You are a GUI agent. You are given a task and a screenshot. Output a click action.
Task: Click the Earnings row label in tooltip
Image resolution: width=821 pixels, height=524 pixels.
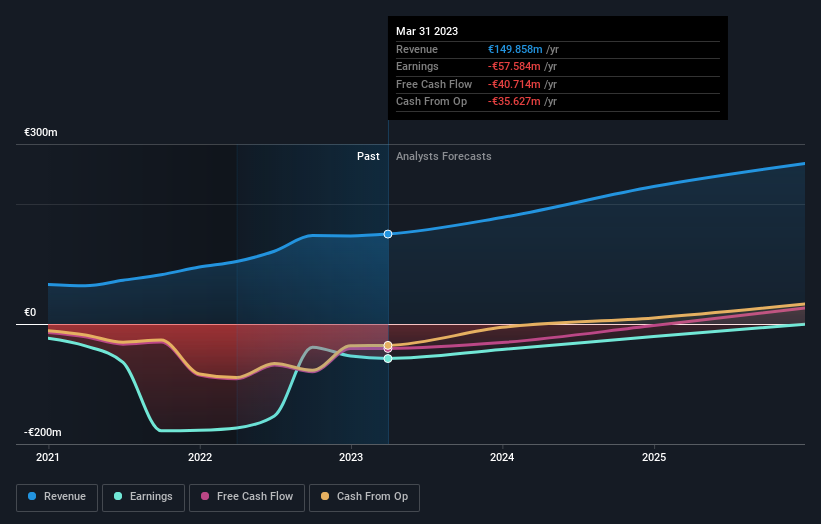[x=417, y=66]
